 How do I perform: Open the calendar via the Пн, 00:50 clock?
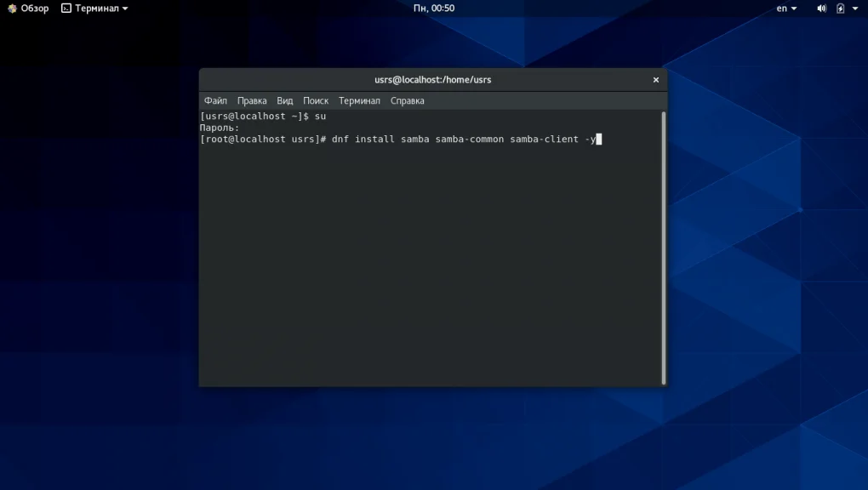(x=433, y=9)
